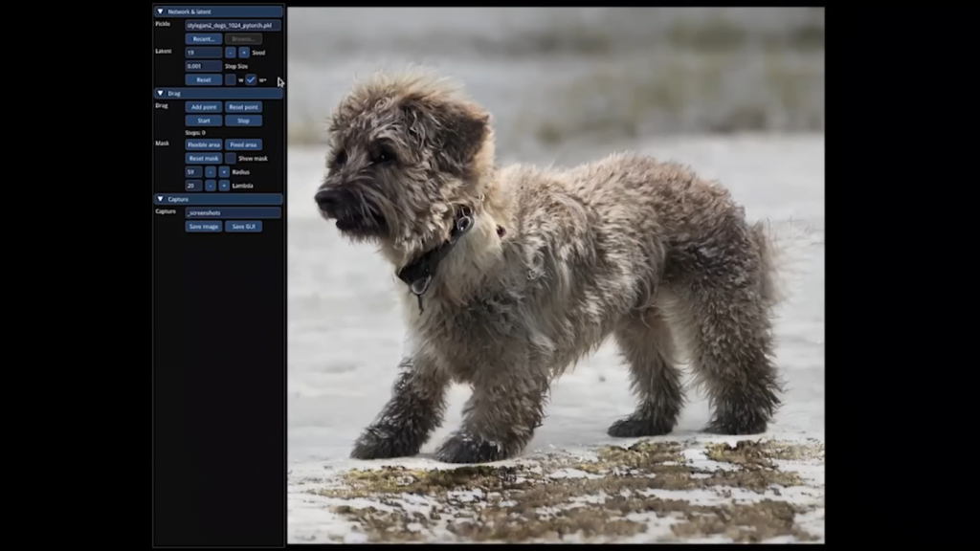Click Reset point button
The image size is (980, 551).
pyautogui.click(x=243, y=107)
